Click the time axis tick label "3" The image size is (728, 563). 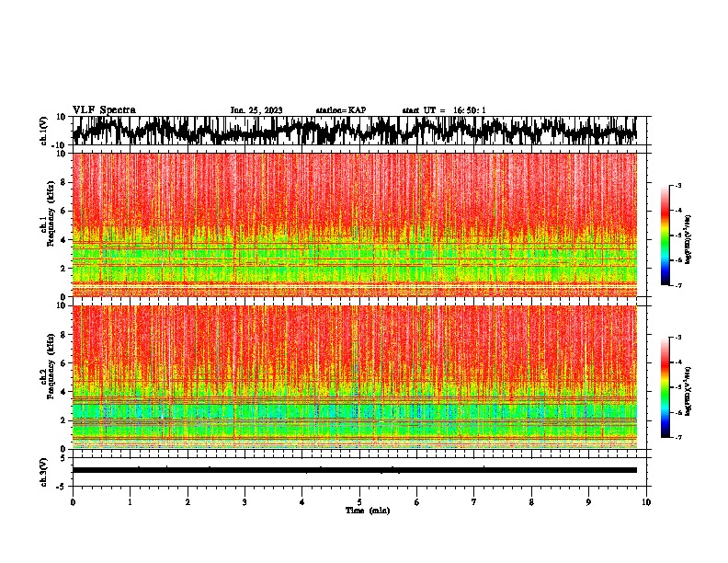click(x=245, y=502)
